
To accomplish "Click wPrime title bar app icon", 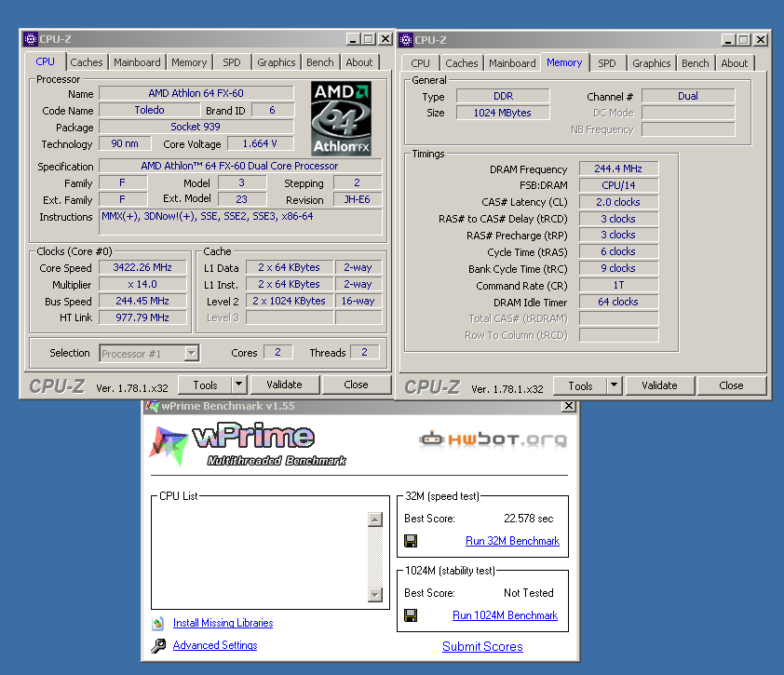I will click(x=152, y=406).
